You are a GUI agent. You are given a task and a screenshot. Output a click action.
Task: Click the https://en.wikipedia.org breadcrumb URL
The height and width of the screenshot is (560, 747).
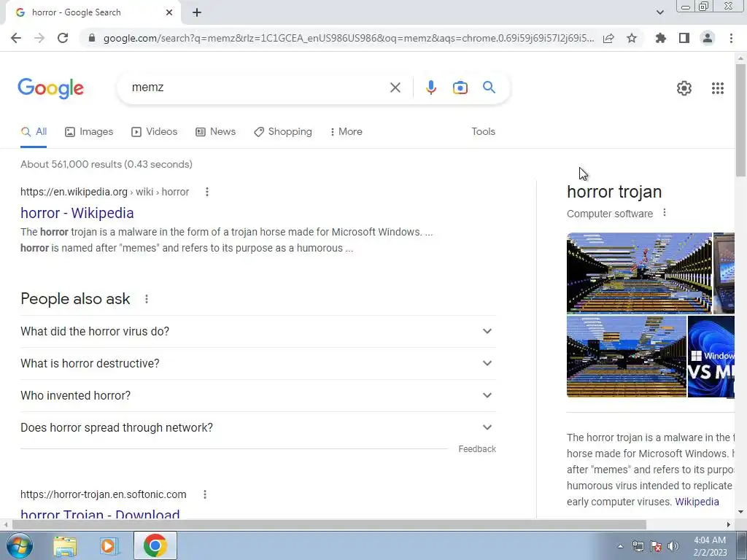[74, 192]
